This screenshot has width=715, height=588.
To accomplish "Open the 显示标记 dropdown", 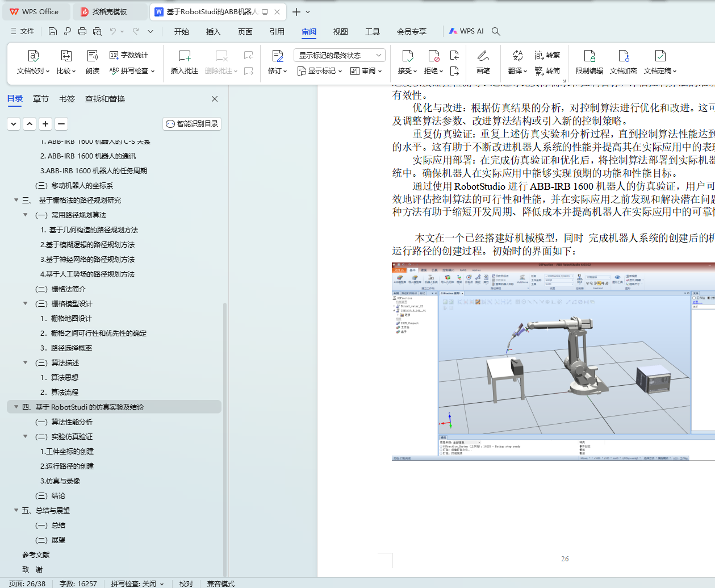I will pos(320,71).
